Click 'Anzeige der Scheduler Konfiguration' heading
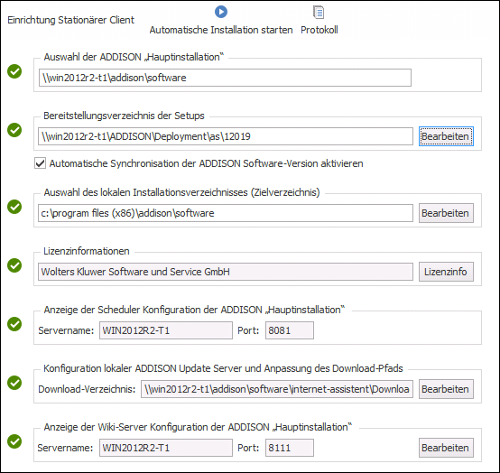Image resolution: width=500 pixels, height=473 pixels. tap(194, 310)
